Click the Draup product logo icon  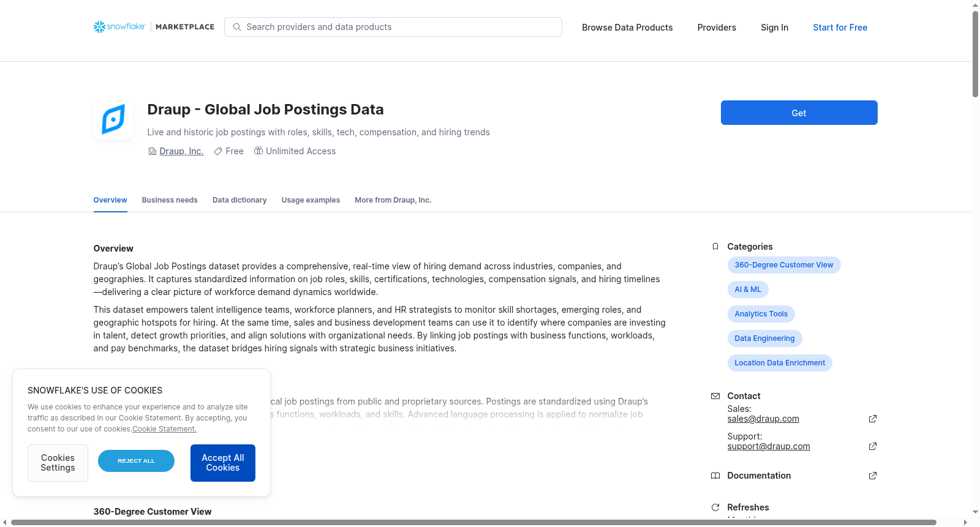click(x=113, y=119)
